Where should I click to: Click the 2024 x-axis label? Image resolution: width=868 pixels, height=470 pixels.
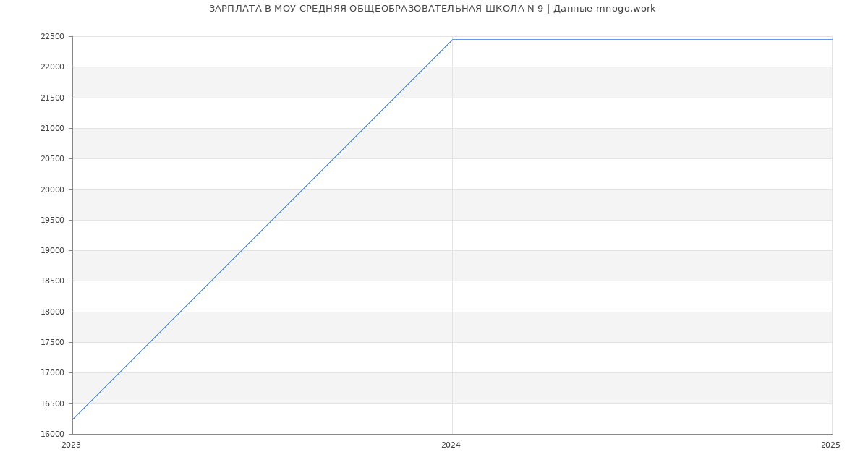tap(451, 445)
